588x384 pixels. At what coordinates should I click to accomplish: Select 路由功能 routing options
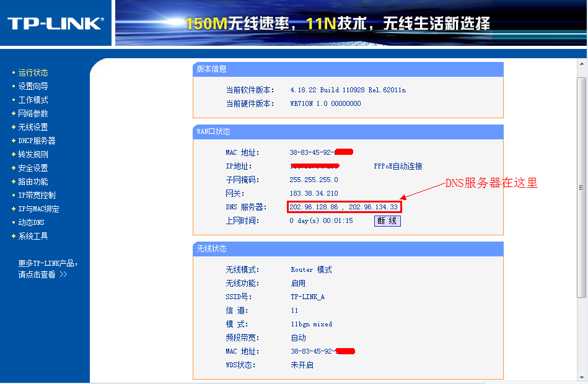coord(34,181)
